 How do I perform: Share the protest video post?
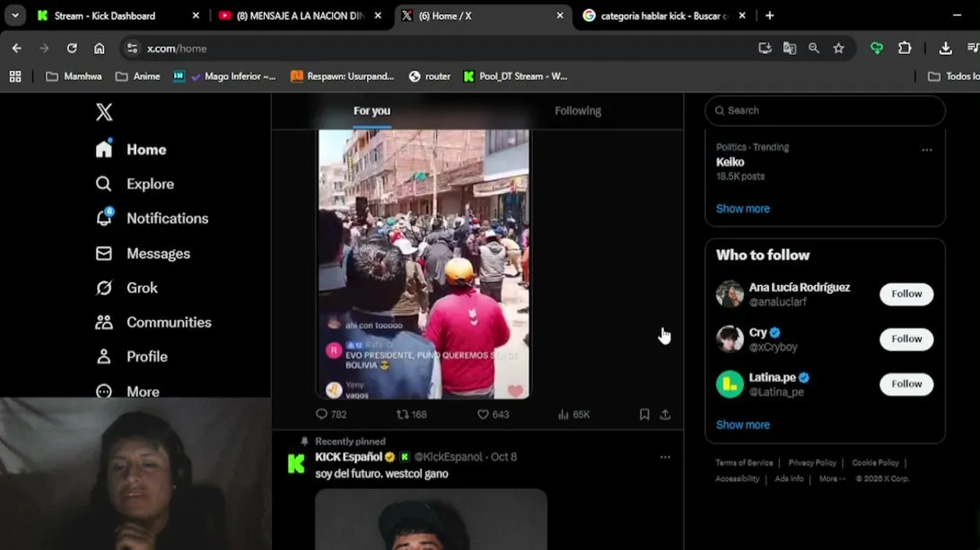click(x=666, y=414)
